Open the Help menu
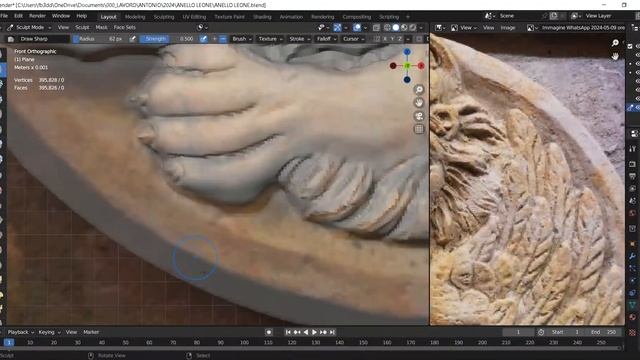 click(82, 16)
